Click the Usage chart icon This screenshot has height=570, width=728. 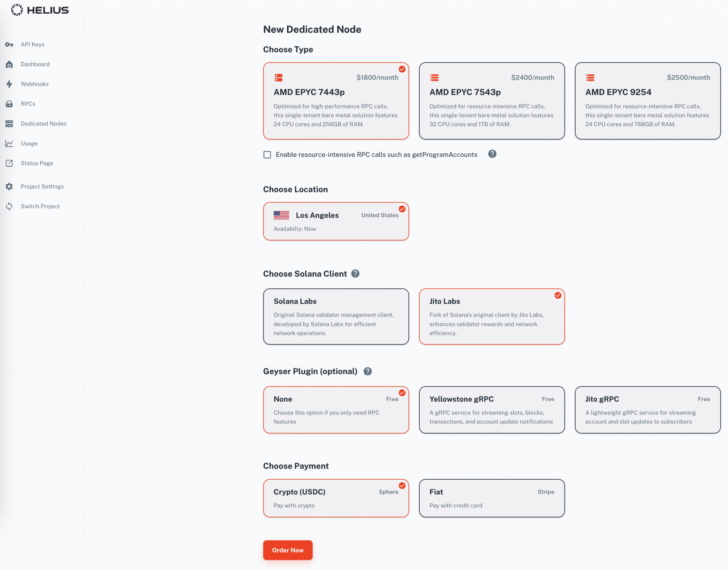pyautogui.click(x=9, y=143)
